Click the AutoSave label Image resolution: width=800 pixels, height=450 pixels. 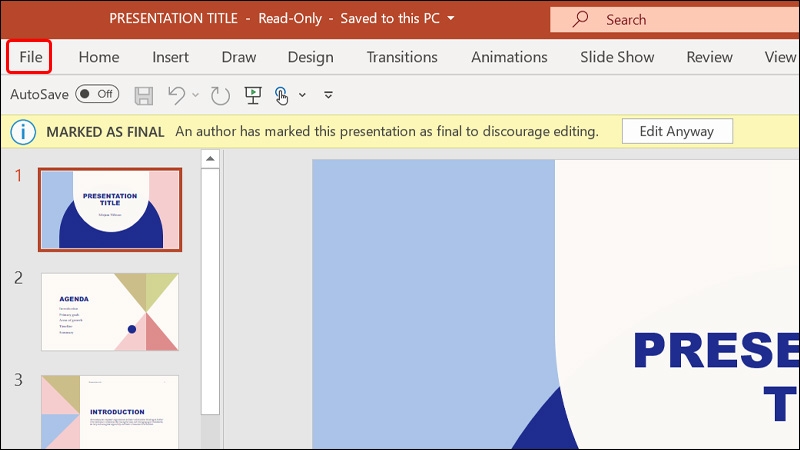pyautogui.click(x=39, y=94)
